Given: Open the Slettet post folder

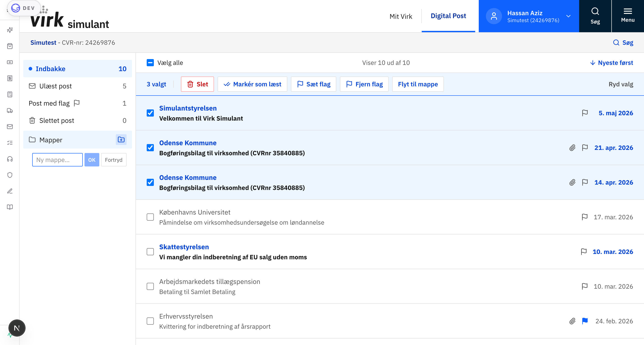Looking at the screenshot, I should coord(78,120).
